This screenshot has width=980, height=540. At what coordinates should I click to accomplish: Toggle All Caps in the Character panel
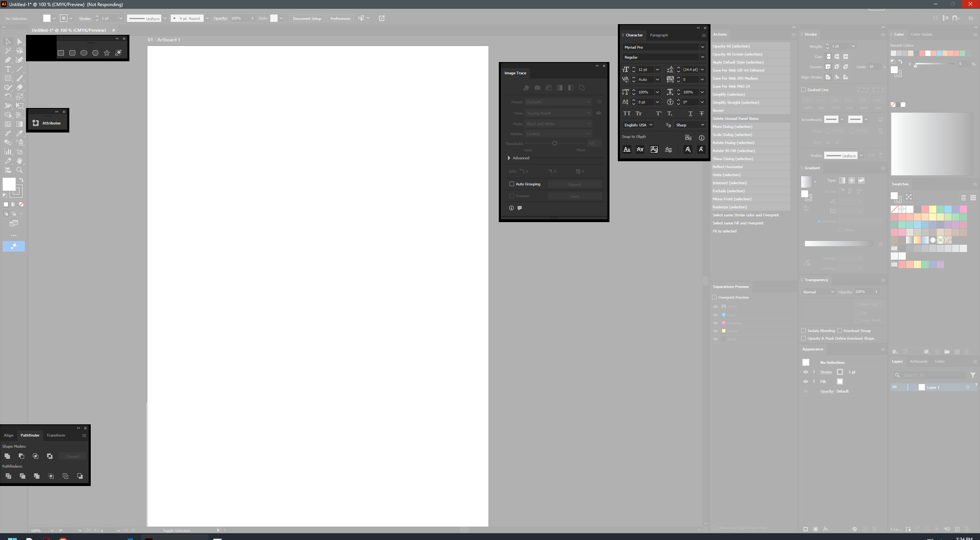coord(627,113)
